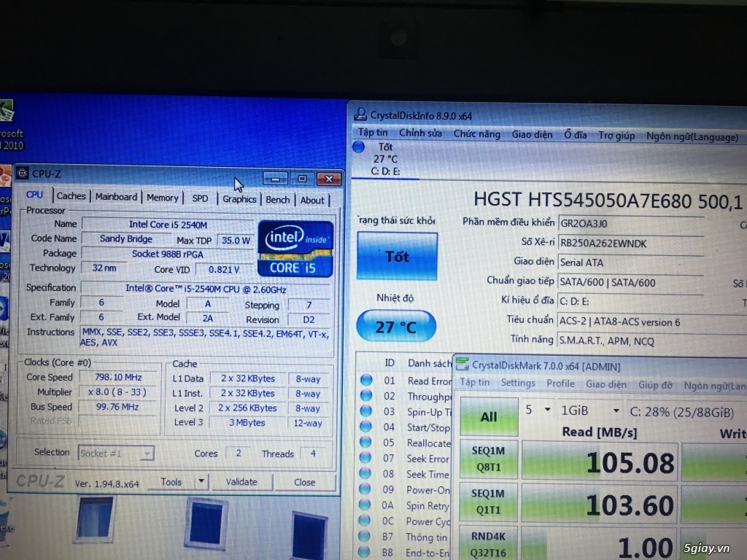Click blue status dot for 0C Power Cycle

tap(365, 520)
